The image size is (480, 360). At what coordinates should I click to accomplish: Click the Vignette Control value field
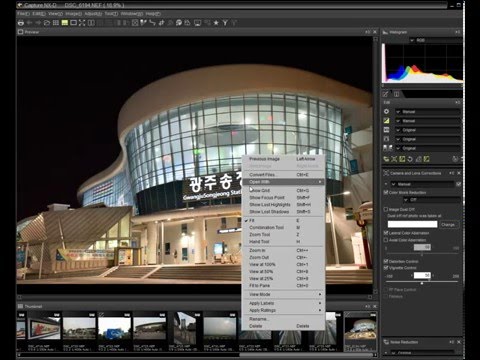pos(422,275)
